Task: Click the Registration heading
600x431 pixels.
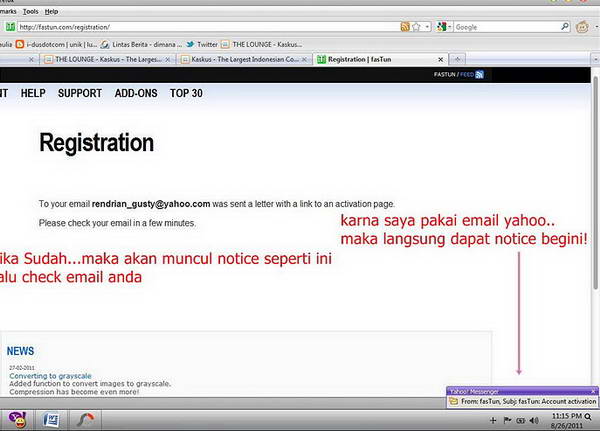Action: (x=96, y=143)
